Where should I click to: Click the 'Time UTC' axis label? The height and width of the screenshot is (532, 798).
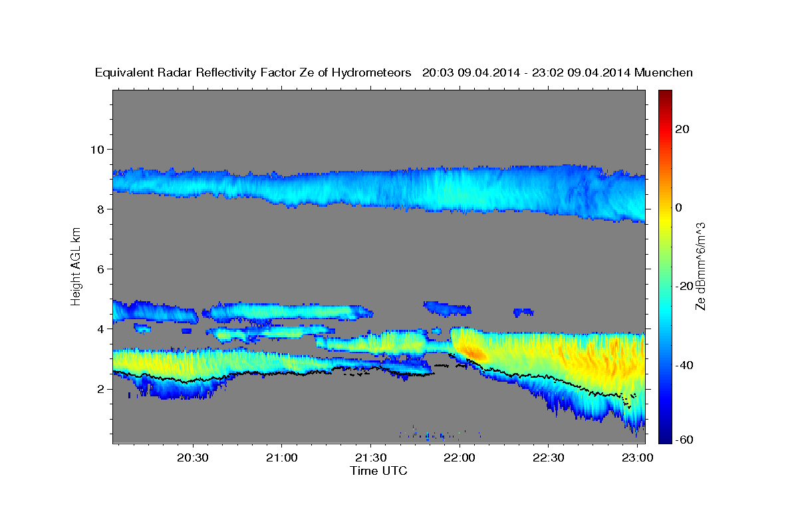point(378,471)
